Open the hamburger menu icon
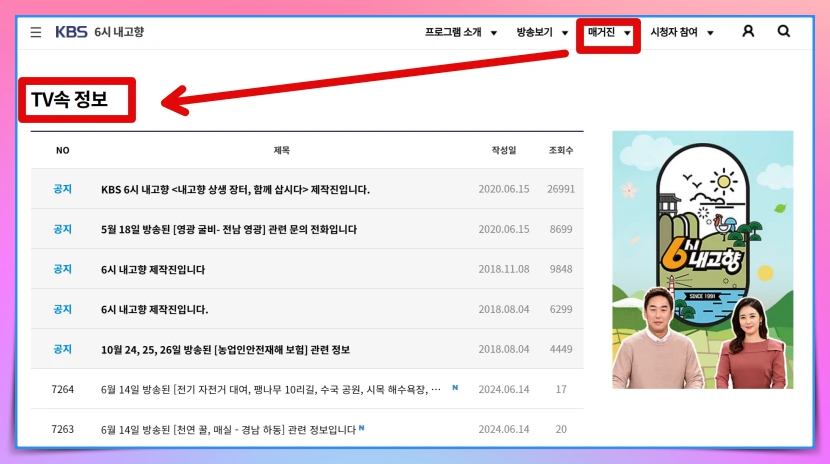The height and width of the screenshot is (464, 830). (x=35, y=32)
